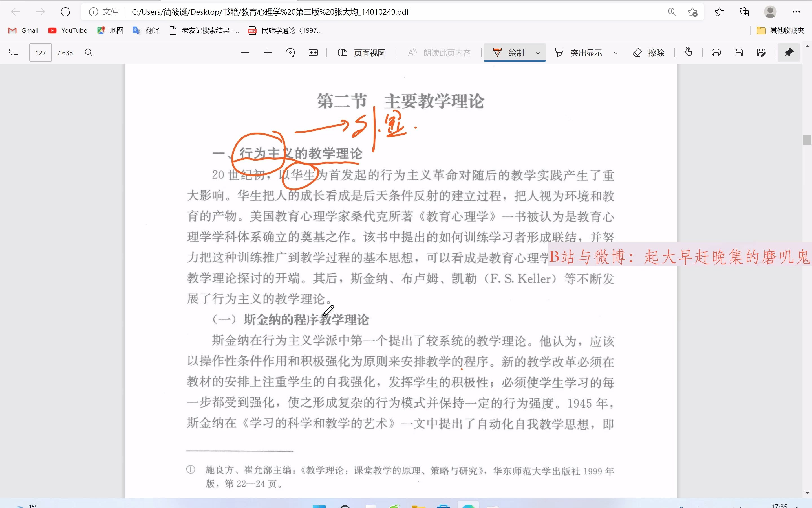
Task: Open the browser zoom magnifier icon
Action: pos(672,12)
